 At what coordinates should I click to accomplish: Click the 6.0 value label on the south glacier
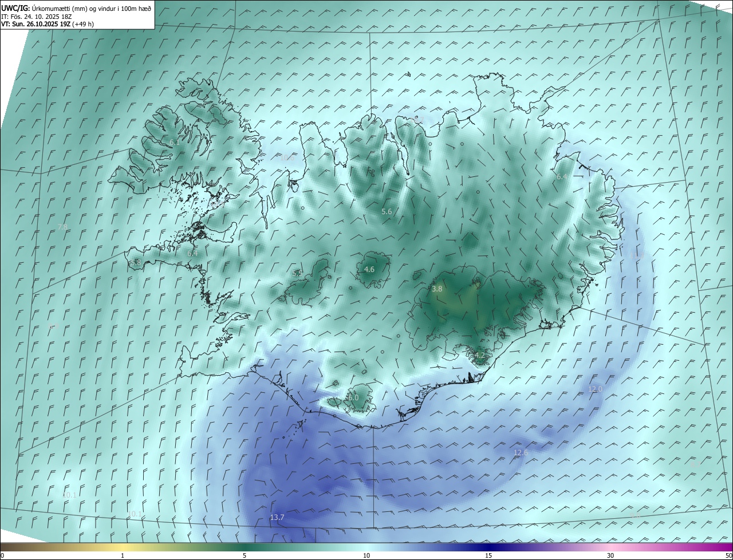[353, 397]
